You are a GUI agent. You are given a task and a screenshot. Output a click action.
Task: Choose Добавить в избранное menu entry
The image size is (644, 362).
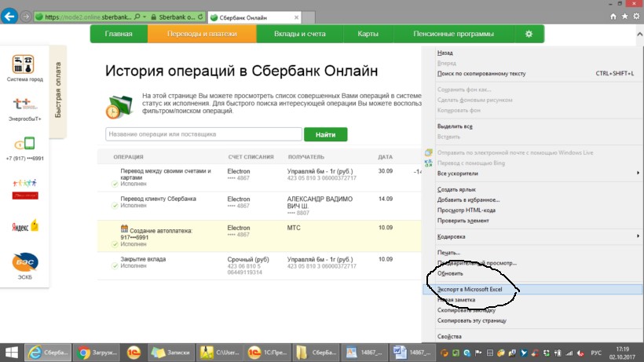pos(468,200)
